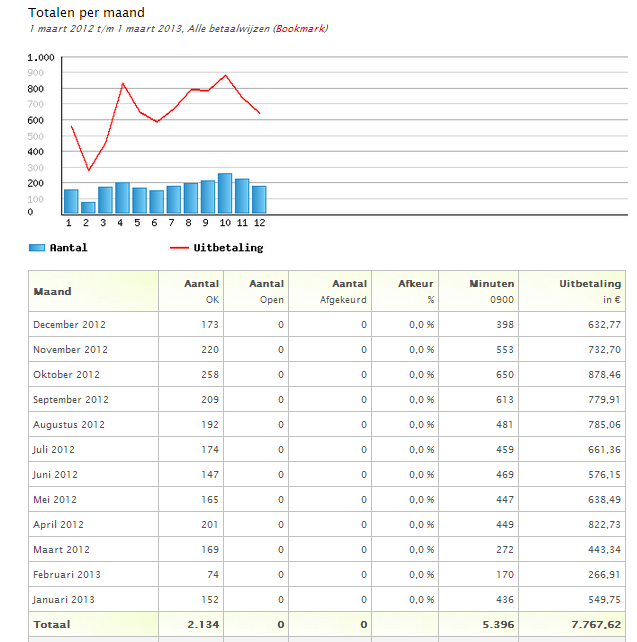Viewport: 637px width, 642px height.
Task: Click the April 2012 row label
Action: click(58, 524)
